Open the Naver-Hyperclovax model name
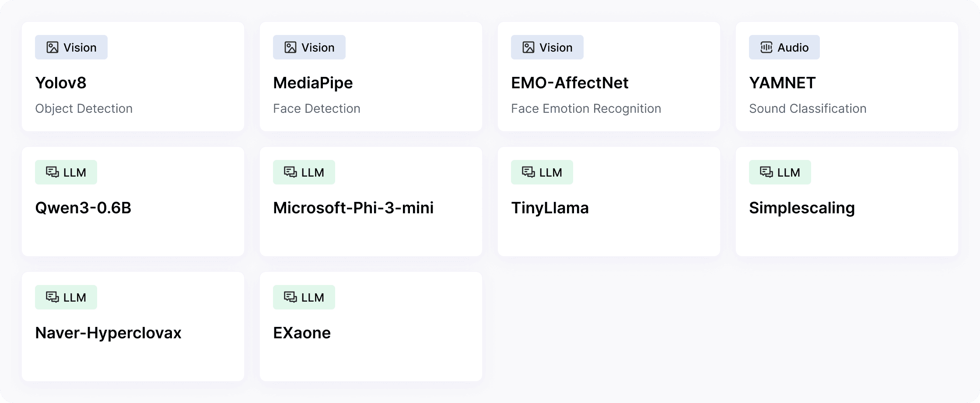Screen dimensions: 980x403 tap(108, 333)
